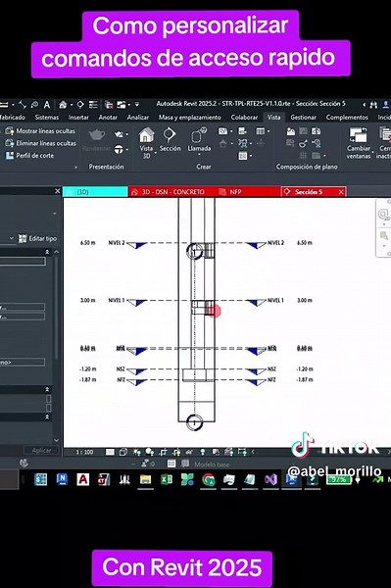Click the Modelo base status bar text
Viewport: 391px width, 588px height.
click(212, 465)
